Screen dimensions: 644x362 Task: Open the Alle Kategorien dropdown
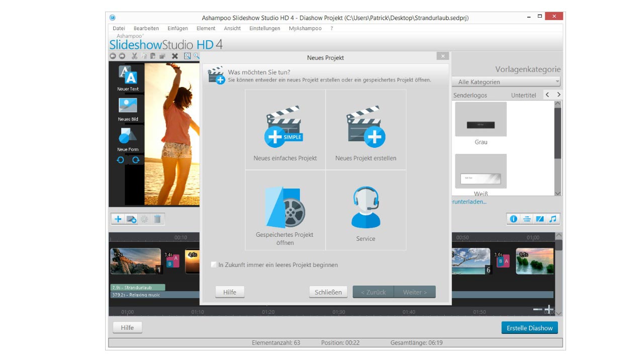(506, 82)
